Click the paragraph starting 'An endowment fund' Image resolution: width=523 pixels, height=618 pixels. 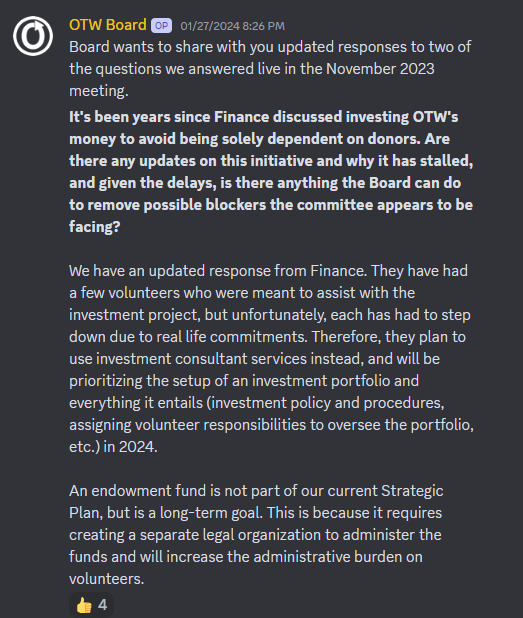[x=256, y=535]
